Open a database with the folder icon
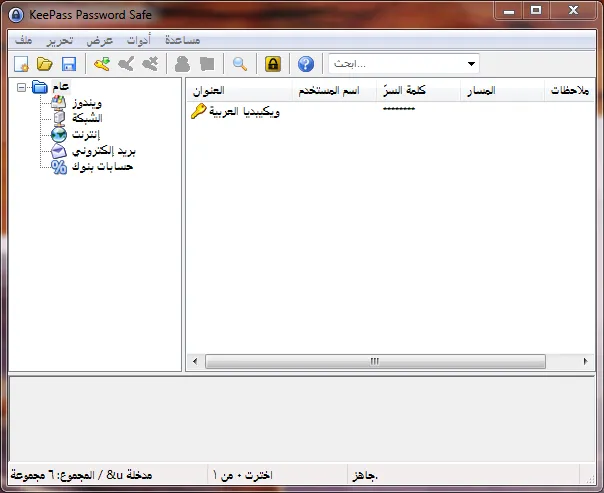This screenshot has width=604, height=493. pyautogui.click(x=45, y=64)
